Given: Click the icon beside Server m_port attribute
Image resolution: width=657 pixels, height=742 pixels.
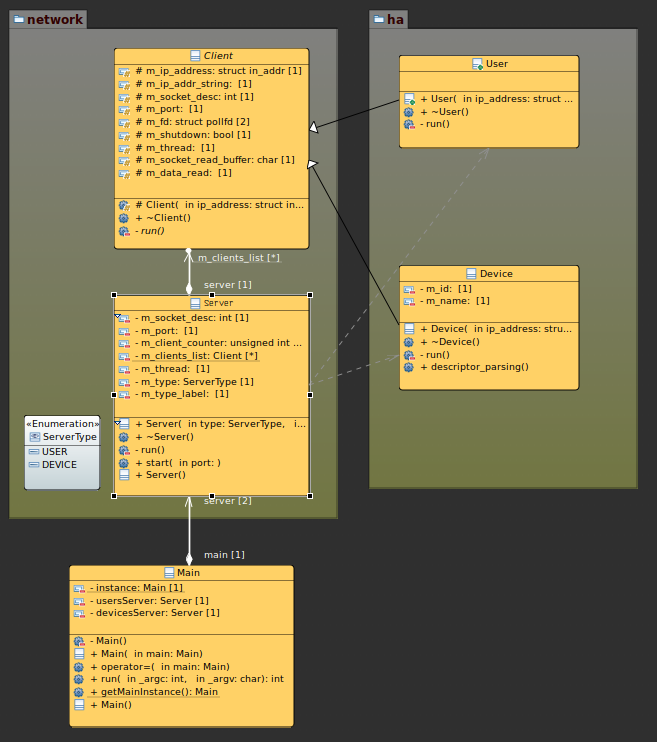Looking at the screenshot, I should [124, 331].
